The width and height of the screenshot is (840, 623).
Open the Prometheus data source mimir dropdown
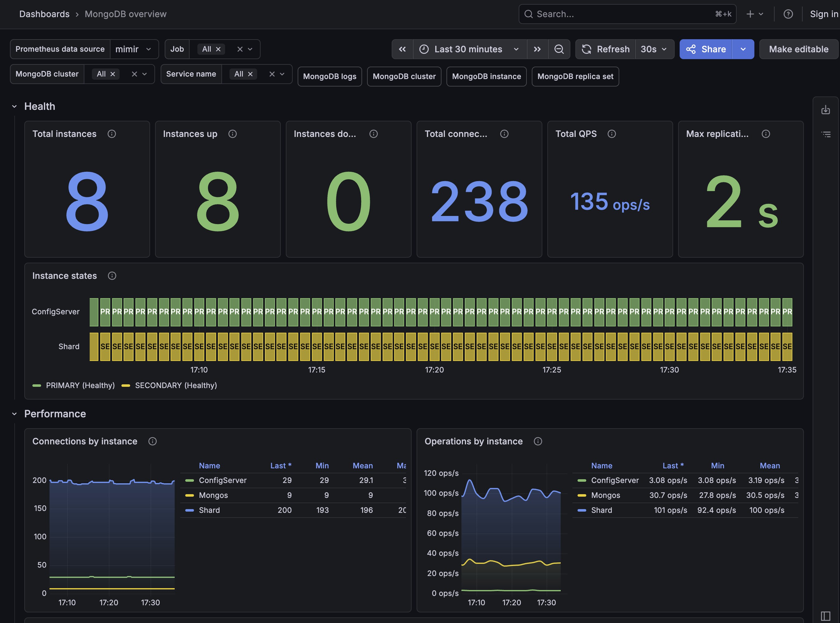(134, 49)
